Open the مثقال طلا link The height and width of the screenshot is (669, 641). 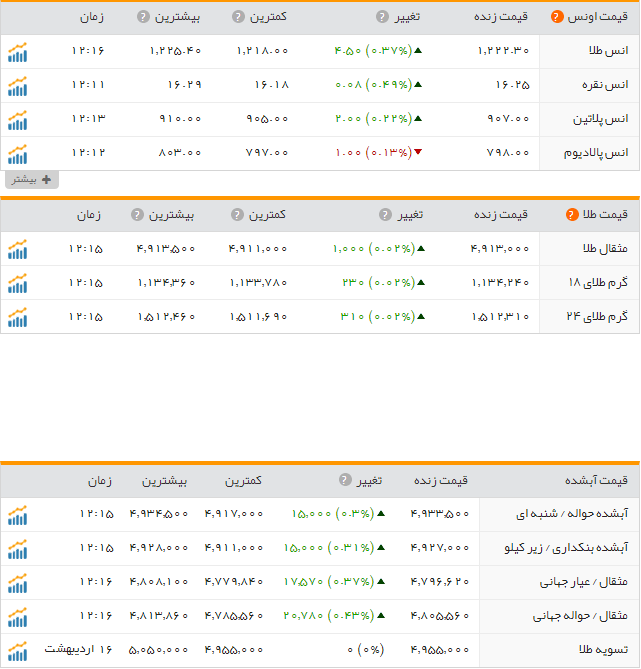pos(606,248)
